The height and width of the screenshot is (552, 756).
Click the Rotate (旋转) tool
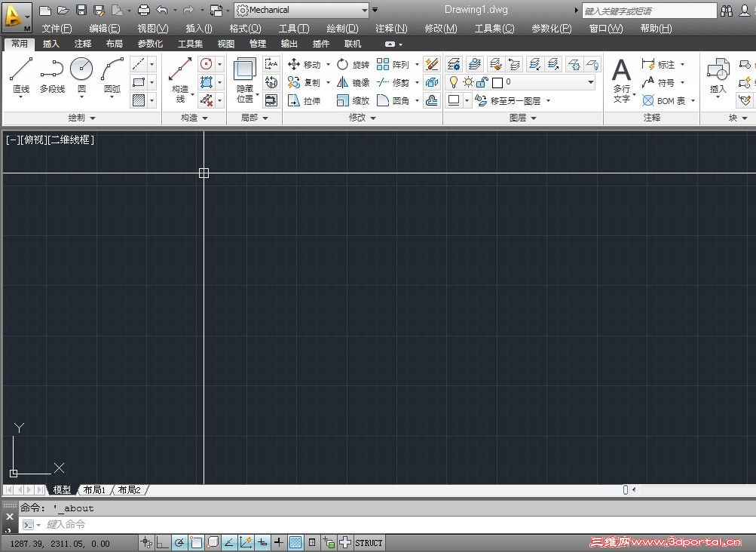pyautogui.click(x=354, y=64)
